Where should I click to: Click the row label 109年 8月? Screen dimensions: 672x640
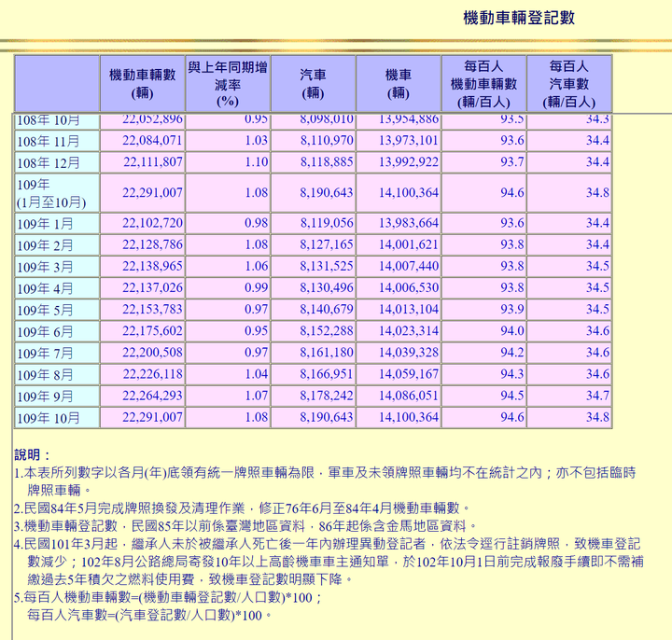click(x=45, y=375)
